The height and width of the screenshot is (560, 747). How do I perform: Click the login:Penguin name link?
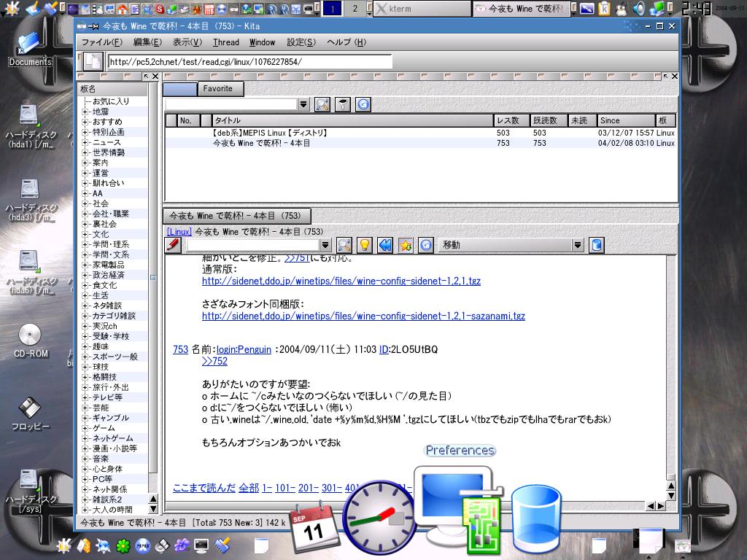pos(244,349)
